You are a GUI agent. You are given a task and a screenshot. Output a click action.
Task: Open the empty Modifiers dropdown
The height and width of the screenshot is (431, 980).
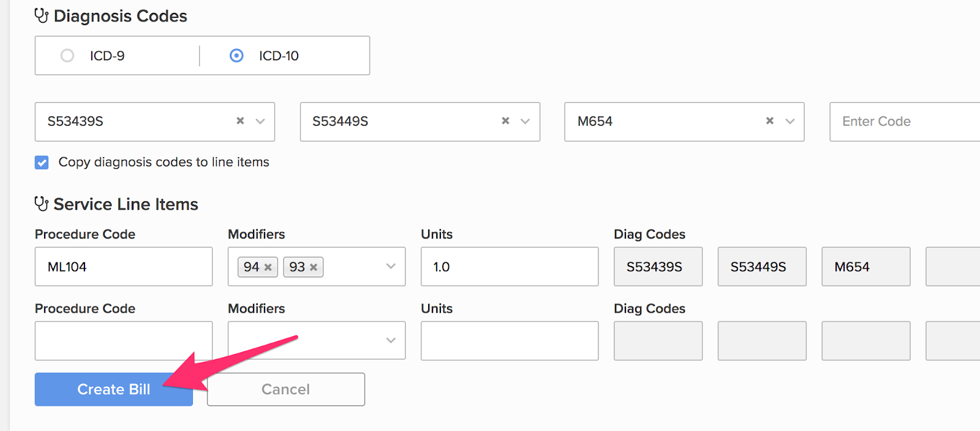tap(390, 340)
